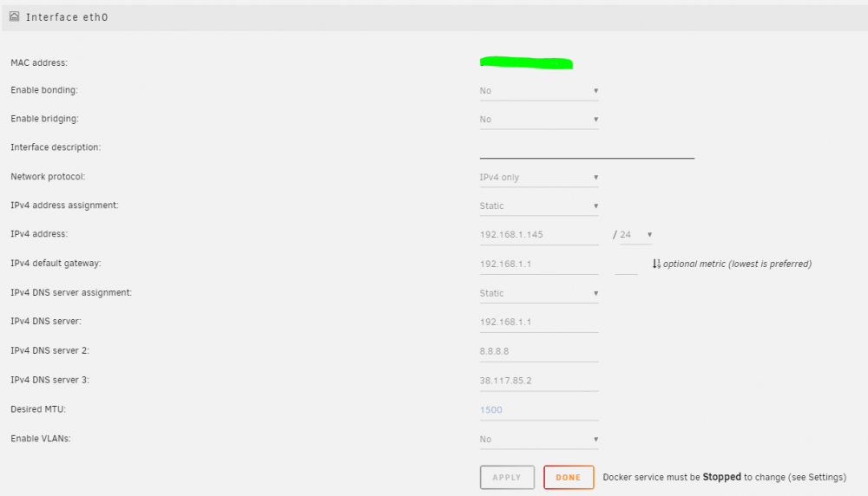Click the MAC address label
This screenshot has width=868, height=496.
[x=39, y=62]
